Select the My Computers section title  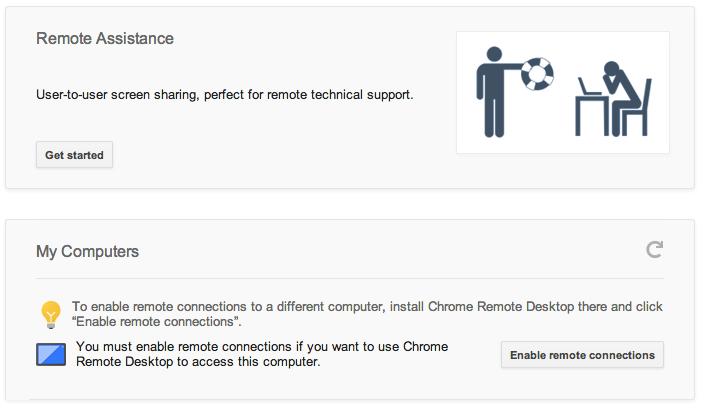(x=88, y=251)
